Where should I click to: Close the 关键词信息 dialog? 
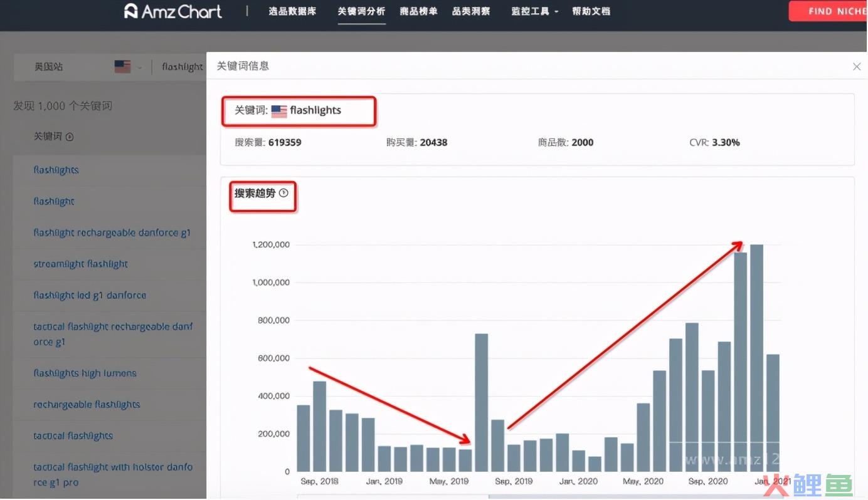(857, 66)
